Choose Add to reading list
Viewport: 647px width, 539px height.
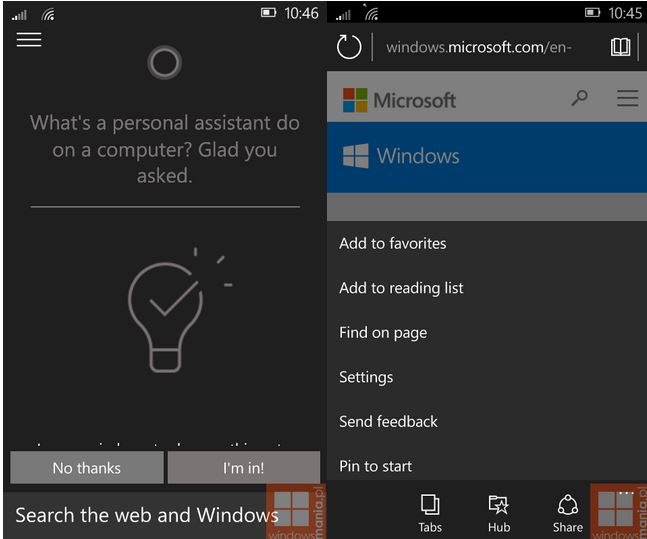[401, 288]
